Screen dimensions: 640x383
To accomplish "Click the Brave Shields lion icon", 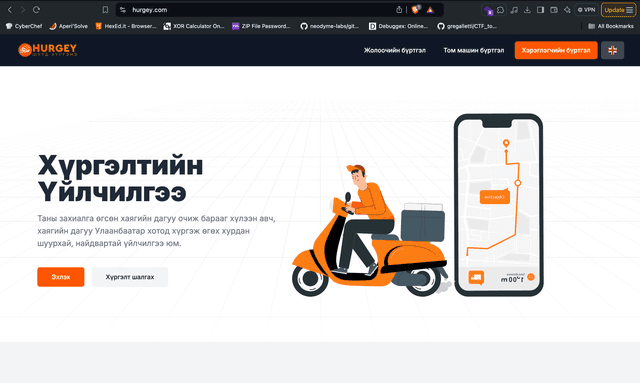I will point(416,10).
